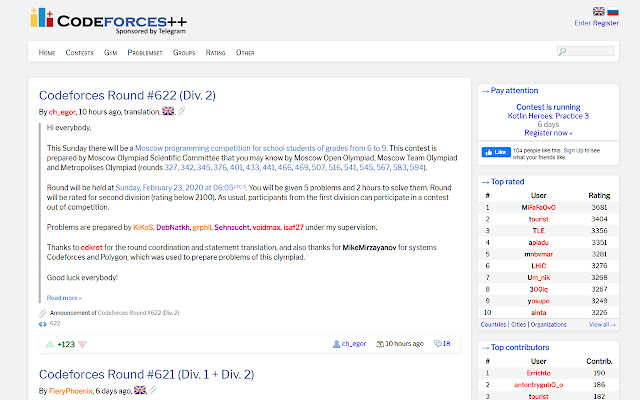Viewport: 640px width, 400px height.
Task: Click the Register link
Action: click(606, 23)
